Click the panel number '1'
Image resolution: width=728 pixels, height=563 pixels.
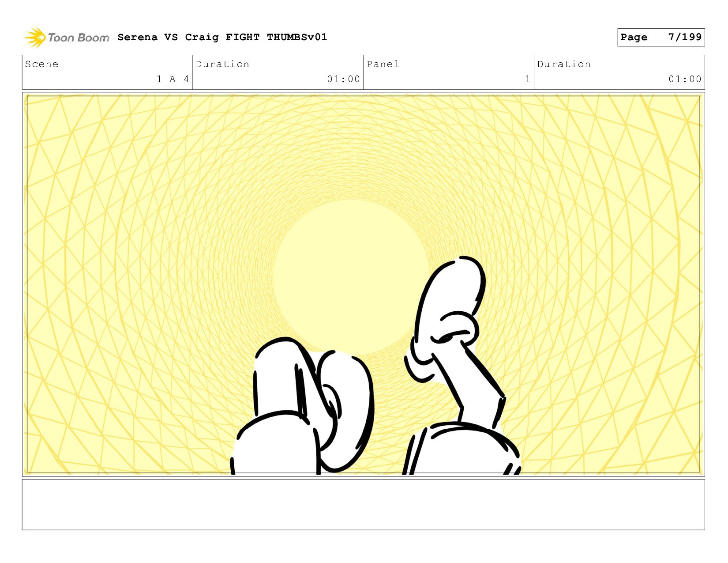click(x=527, y=79)
